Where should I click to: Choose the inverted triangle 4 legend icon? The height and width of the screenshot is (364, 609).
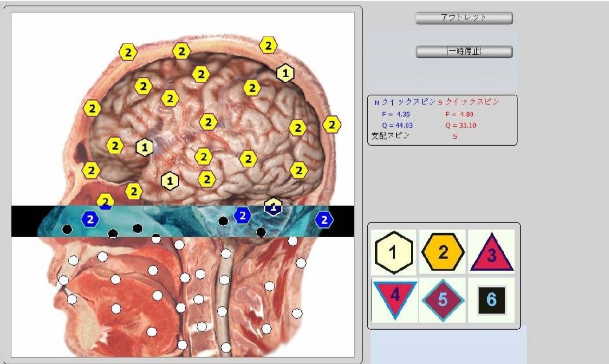coord(394,298)
